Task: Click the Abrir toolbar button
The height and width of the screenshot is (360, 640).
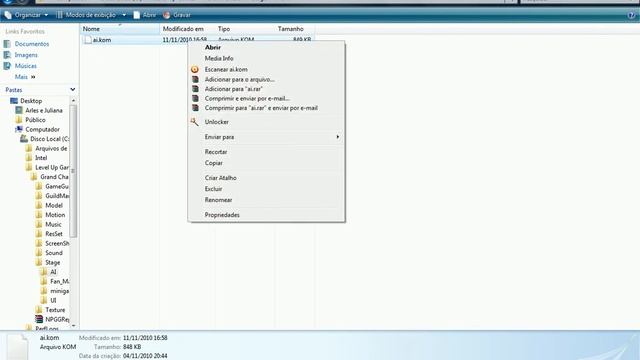Action: [x=144, y=15]
